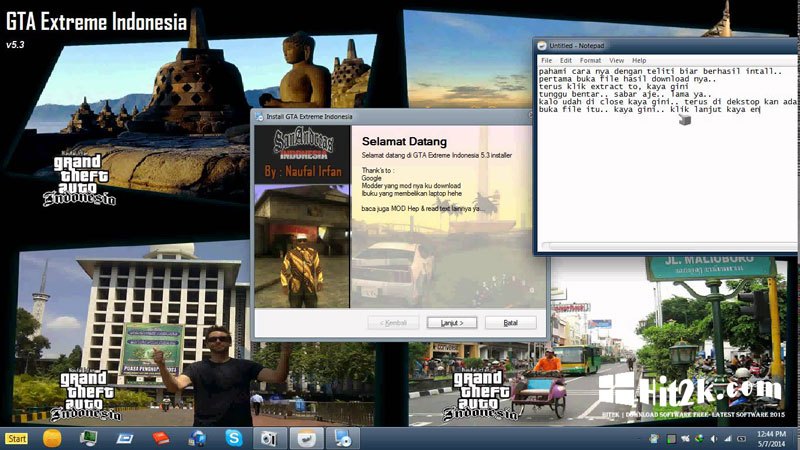This screenshot has height=450, width=800.
Task: Click the installer window title bar icon
Action: 259,116
